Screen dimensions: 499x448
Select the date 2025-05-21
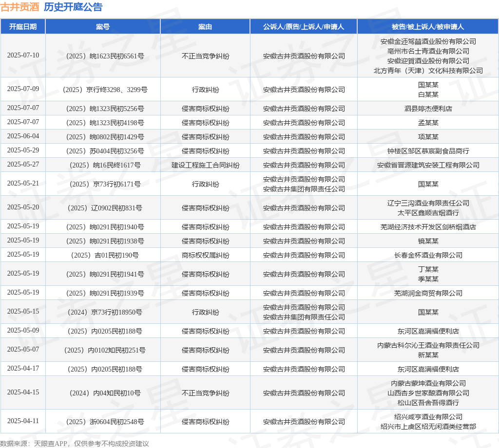(x=23, y=184)
